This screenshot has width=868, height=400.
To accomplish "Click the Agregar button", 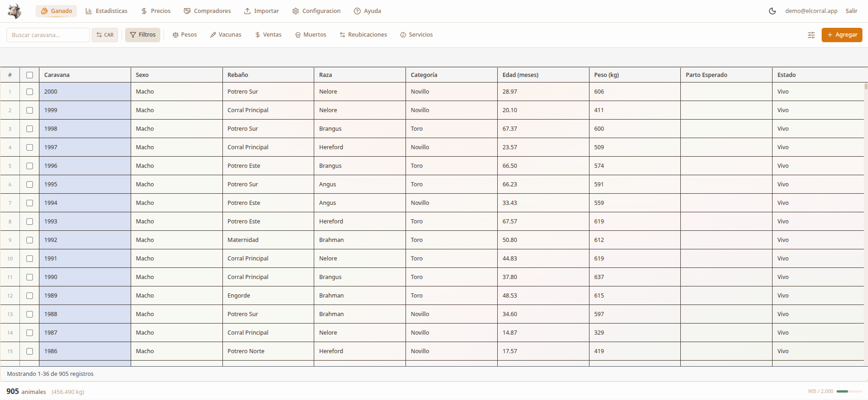I will click(842, 35).
